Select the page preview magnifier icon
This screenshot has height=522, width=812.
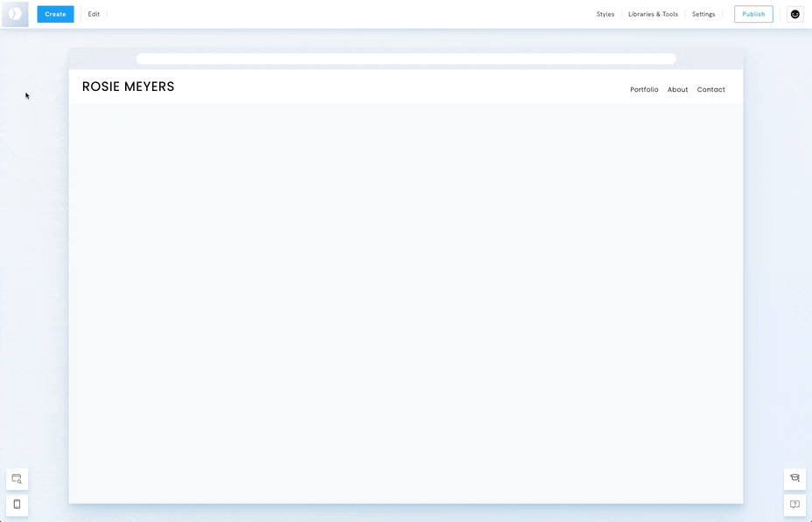pyautogui.click(x=16, y=478)
